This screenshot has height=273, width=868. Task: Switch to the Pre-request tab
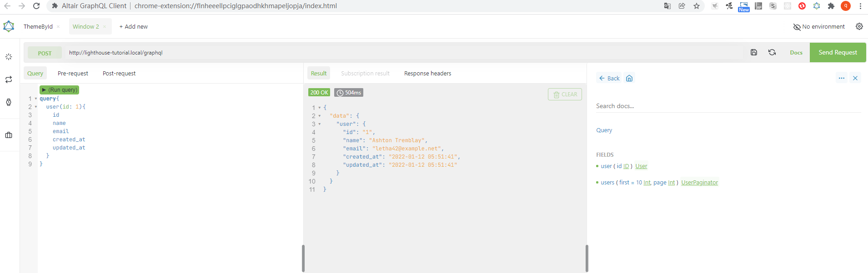[73, 73]
